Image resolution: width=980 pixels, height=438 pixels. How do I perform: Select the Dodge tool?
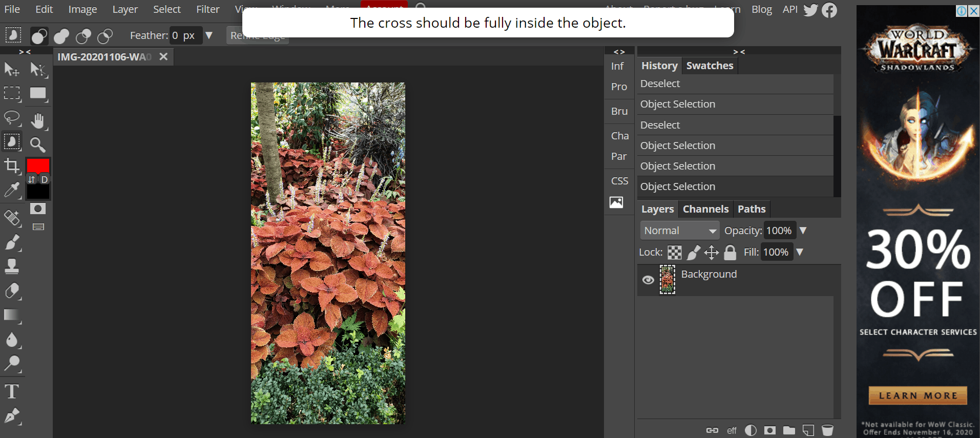(x=12, y=363)
